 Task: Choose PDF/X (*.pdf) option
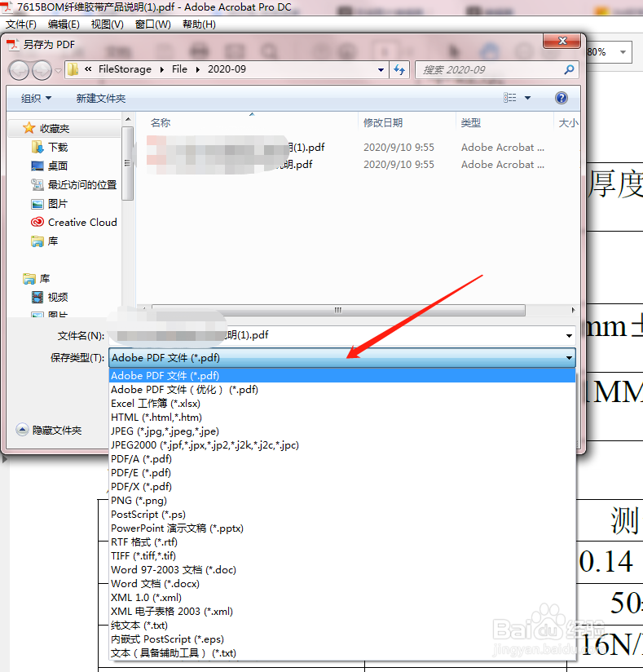(341, 487)
